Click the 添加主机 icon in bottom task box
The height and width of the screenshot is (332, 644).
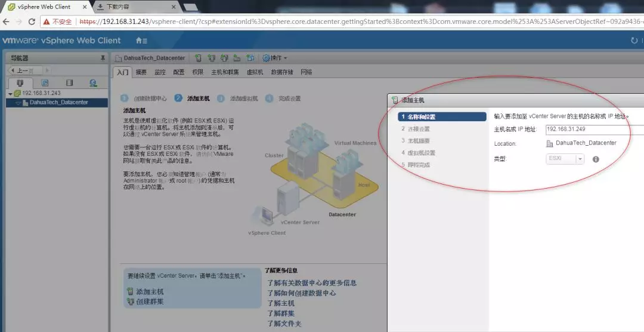click(x=130, y=291)
